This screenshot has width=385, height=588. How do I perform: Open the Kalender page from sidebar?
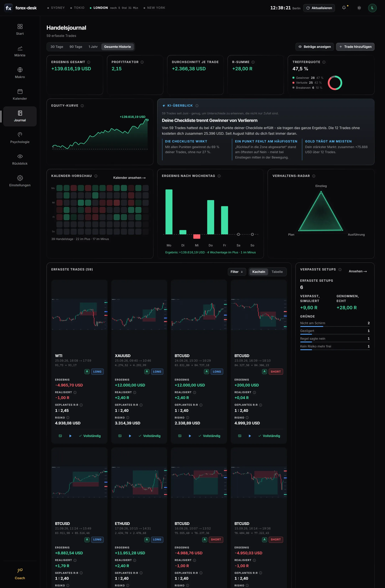(20, 95)
